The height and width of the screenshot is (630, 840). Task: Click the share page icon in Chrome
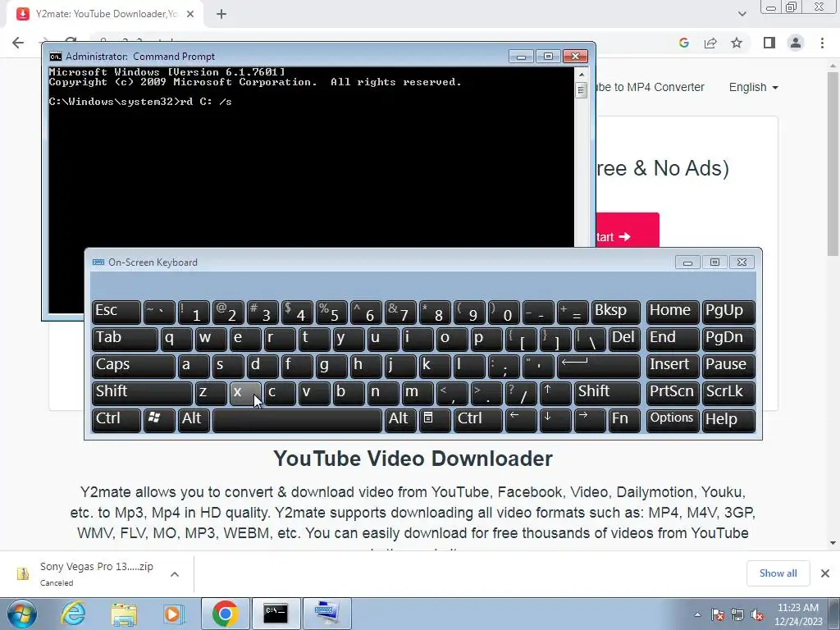pos(710,43)
